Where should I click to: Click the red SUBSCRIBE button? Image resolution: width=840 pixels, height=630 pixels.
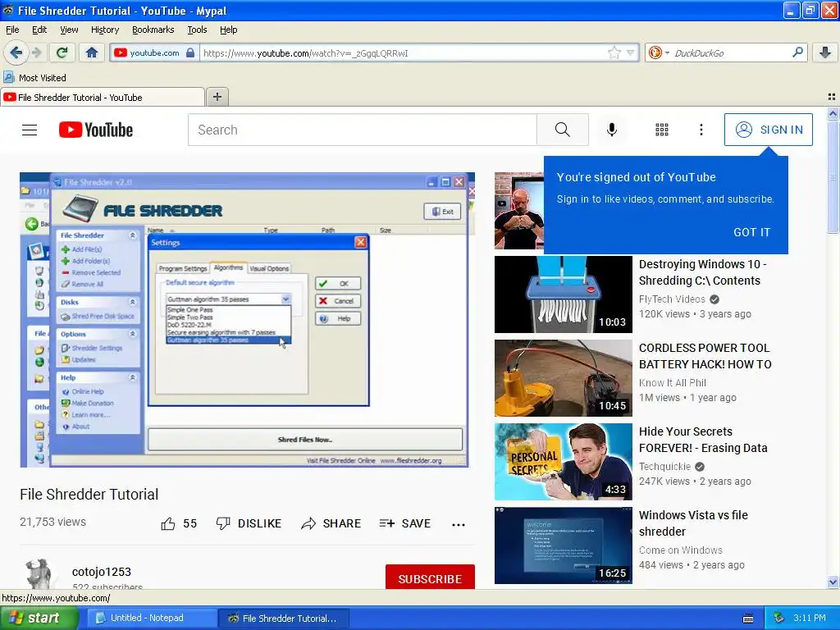pyautogui.click(x=430, y=577)
